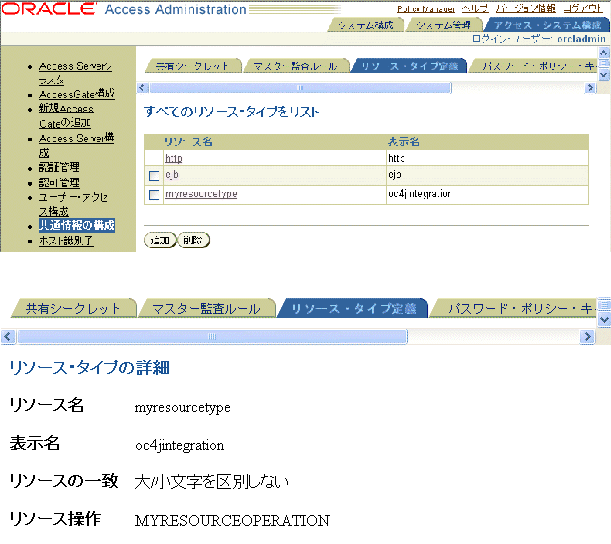Tick the checkbox beside myresourcetype
The height and width of the screenshot is (544, 611).
click(154, 194)
